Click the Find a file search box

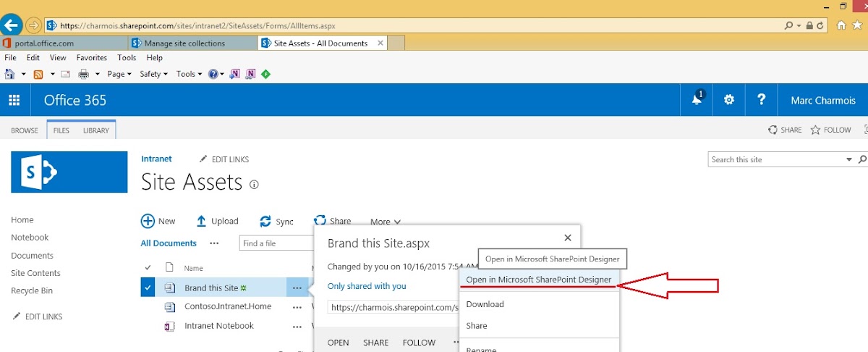click(x=276, y=243)
